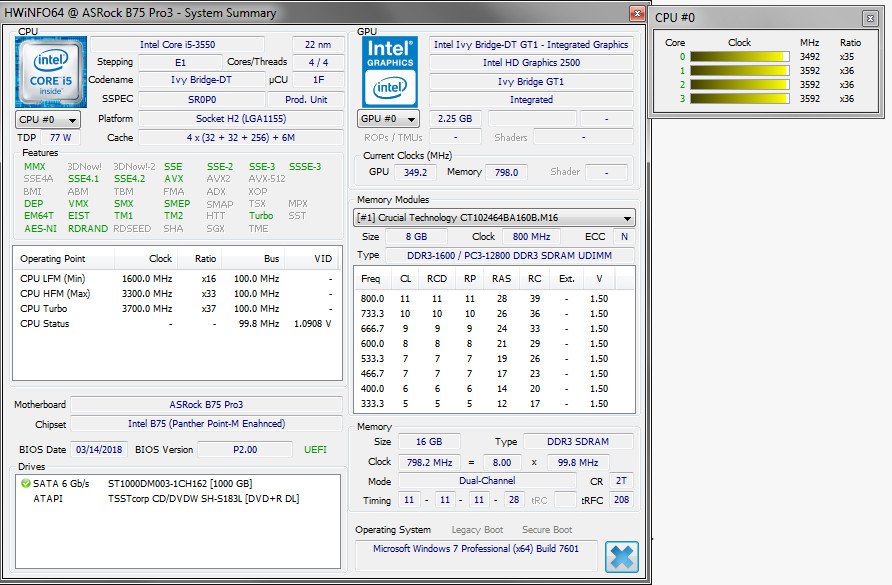Click the Legacy Boot label
This screenshot has height=585, width=892.
pos(477,530)
